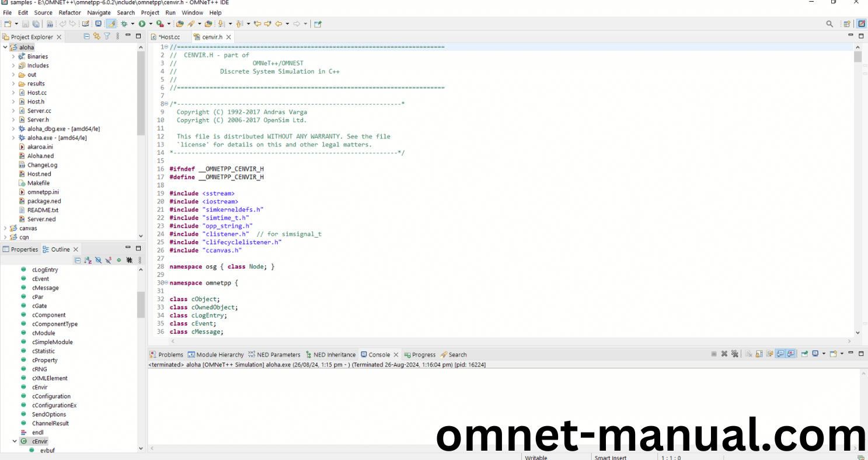
Task: Select omnetpp.ini in Project Explorer
Action: 43,192
